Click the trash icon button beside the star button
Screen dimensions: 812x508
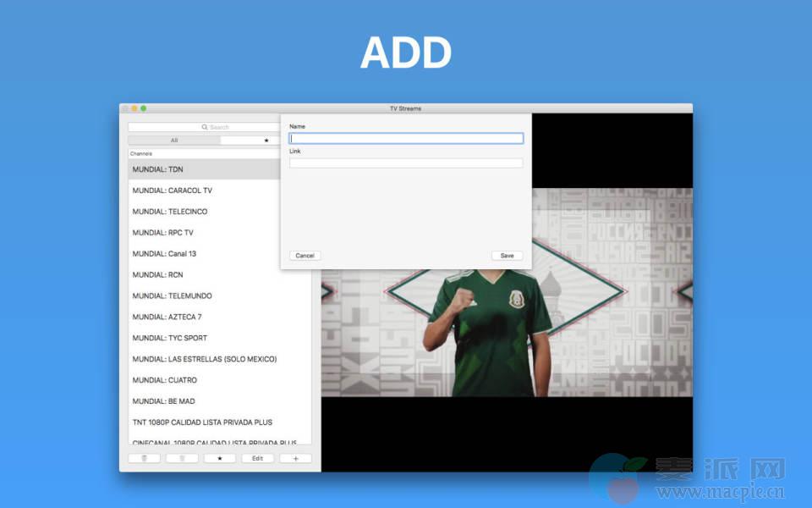point(182,458)
